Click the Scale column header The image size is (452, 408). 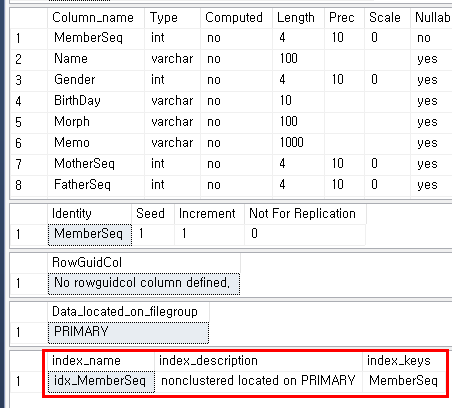[x=387, y=18]
